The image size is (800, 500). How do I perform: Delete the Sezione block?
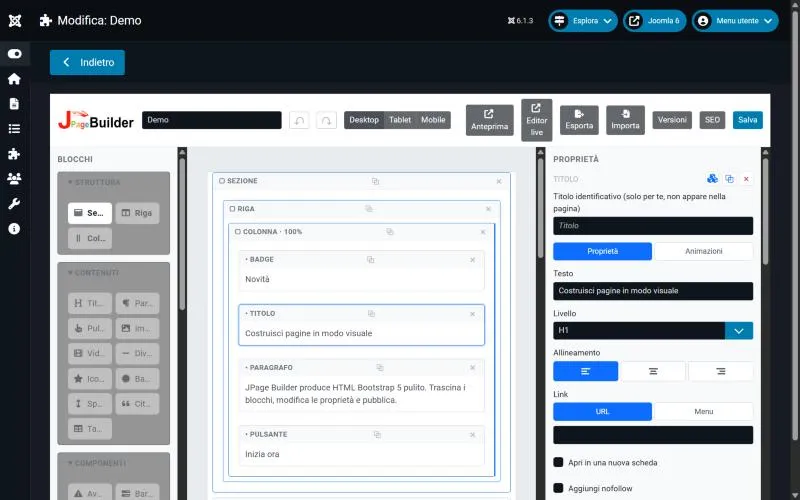pos(499,181)
